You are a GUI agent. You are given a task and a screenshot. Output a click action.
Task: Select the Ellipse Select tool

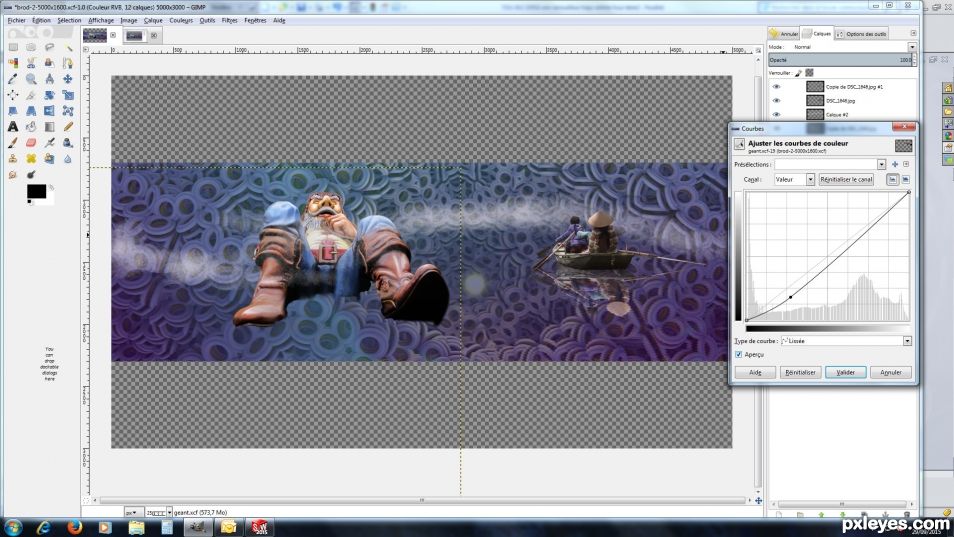pyautogui.click(x=31, y=47)
